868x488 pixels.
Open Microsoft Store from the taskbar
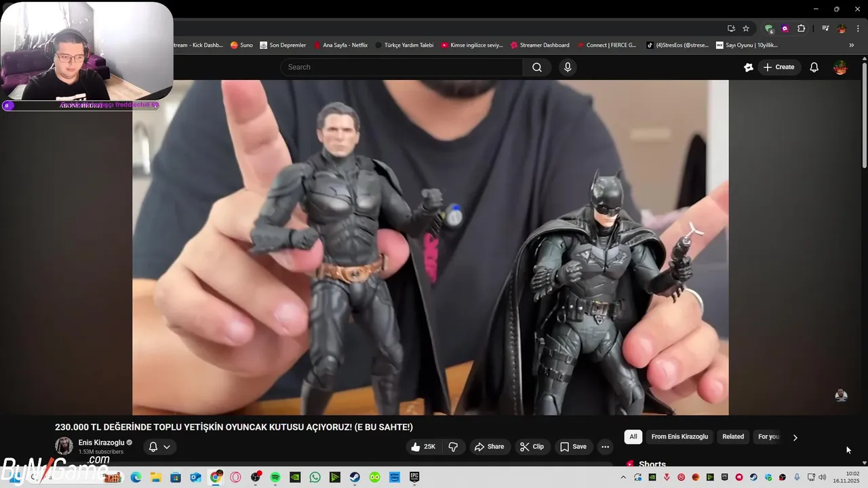[x=176, y=477]
